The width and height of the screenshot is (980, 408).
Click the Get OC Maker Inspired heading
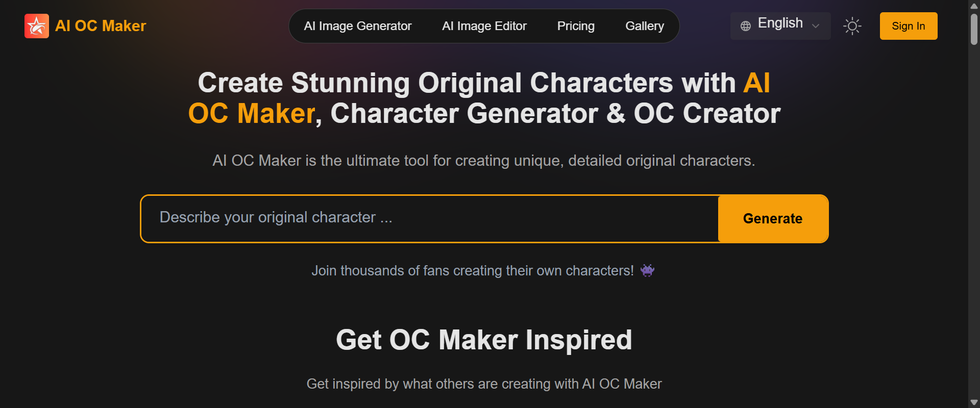point(484,339)
